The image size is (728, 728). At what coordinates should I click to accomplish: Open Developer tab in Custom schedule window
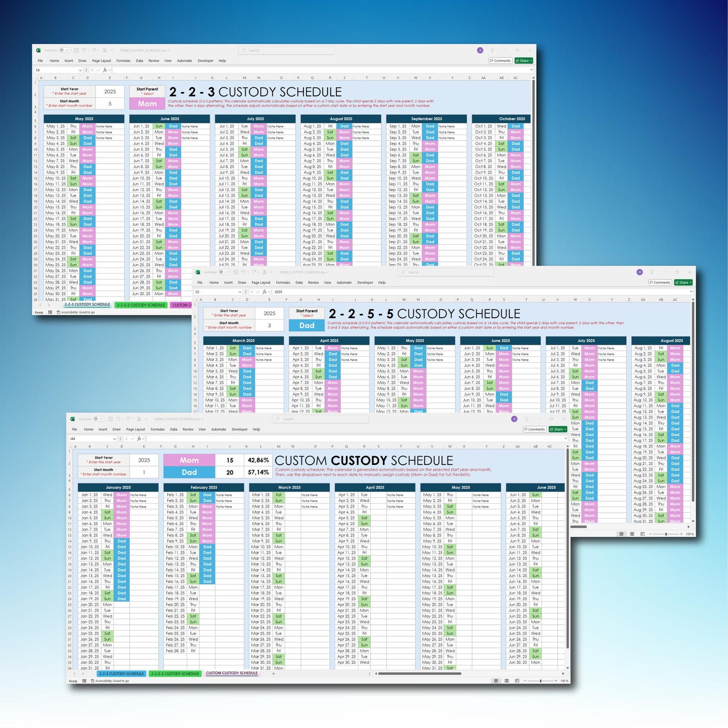click(x=240, y=430)
